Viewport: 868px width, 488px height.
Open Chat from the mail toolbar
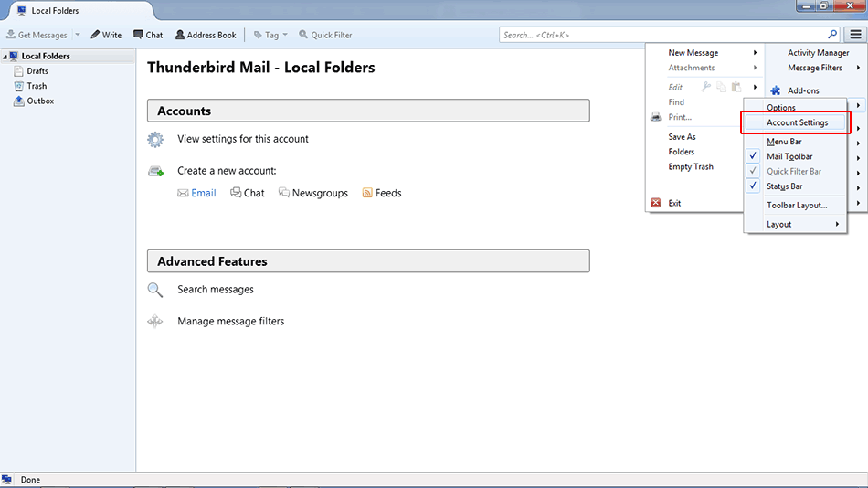pyautogui.click(x=148, y=35)
